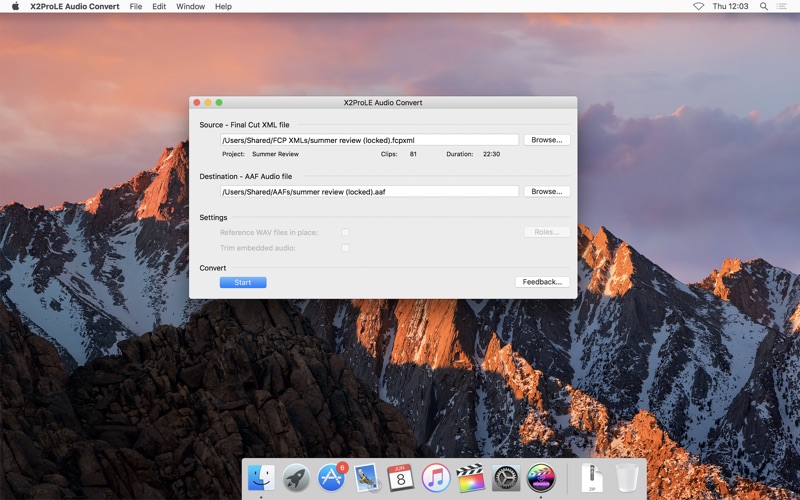Browse for source Final Cut XML file
The height and width of the screenshot is (500, 800).
[x=547, y=140]
